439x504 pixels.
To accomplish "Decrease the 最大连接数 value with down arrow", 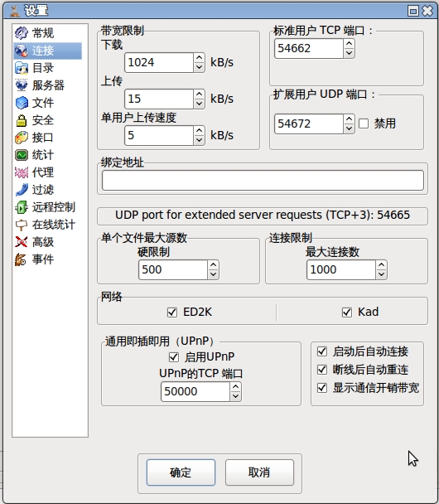I will [x=381, y=274].
